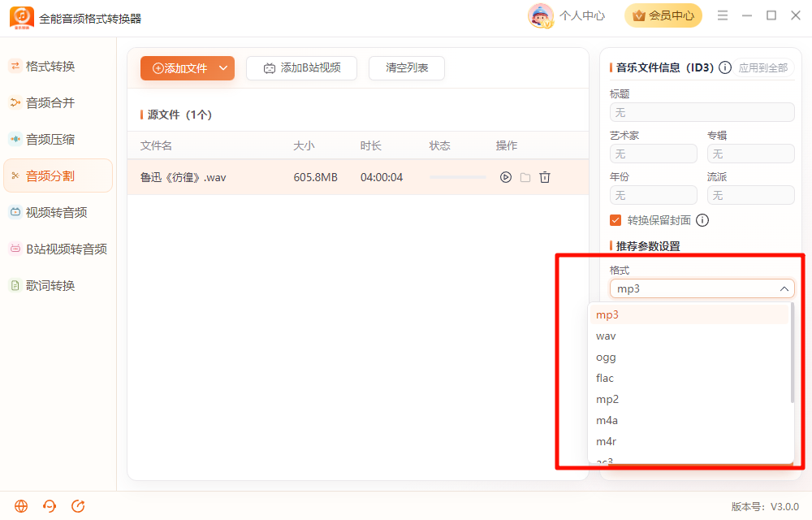Open 会员中心 membership button
The height and width of the screenshot is (520, 812).
pyautogui.click(x=663, y=15)
